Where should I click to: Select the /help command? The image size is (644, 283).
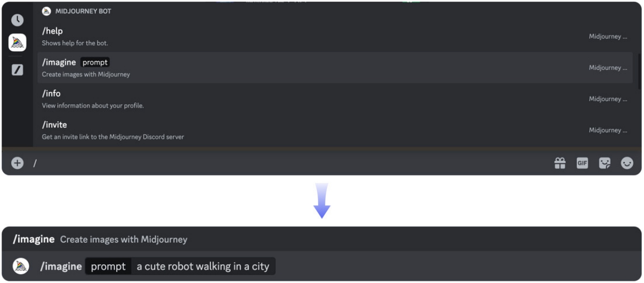335,36
